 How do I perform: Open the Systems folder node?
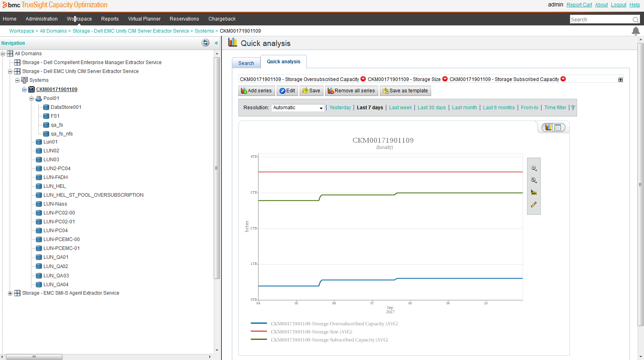[39, 80]
